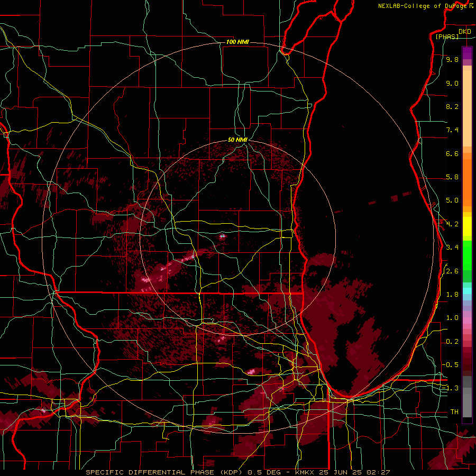Pick the pink band near 1.0 on scale
Image resolution: width=476 pixels, height=476 pixels.
click(x=467, y=321)
